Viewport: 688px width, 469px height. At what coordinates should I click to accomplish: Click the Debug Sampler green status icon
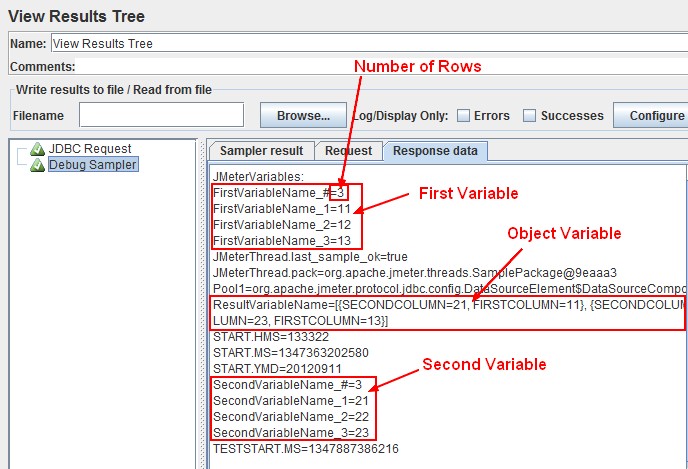38,165
